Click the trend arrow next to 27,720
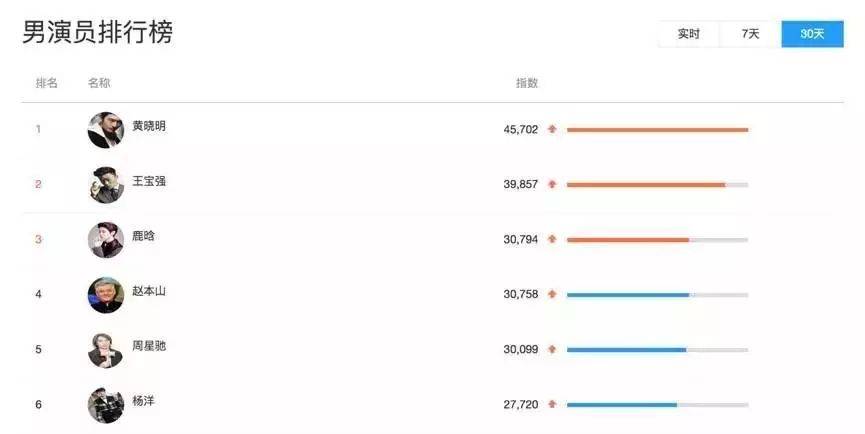This screenshot has height=434, width=865. (552, 405)
